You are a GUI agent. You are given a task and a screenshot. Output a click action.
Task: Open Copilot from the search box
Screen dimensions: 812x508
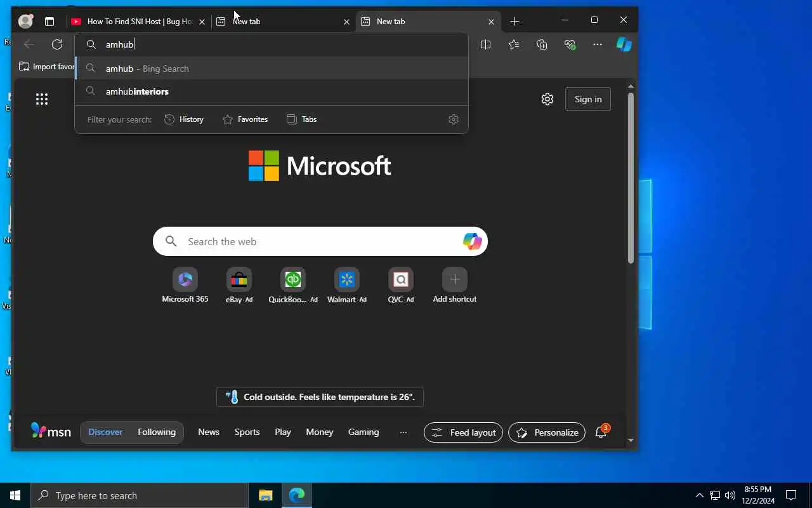472,241
